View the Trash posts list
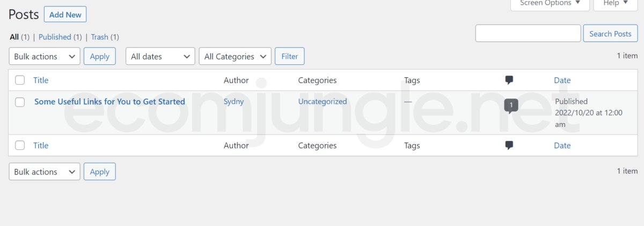644x226 pixels. point(99,37)
